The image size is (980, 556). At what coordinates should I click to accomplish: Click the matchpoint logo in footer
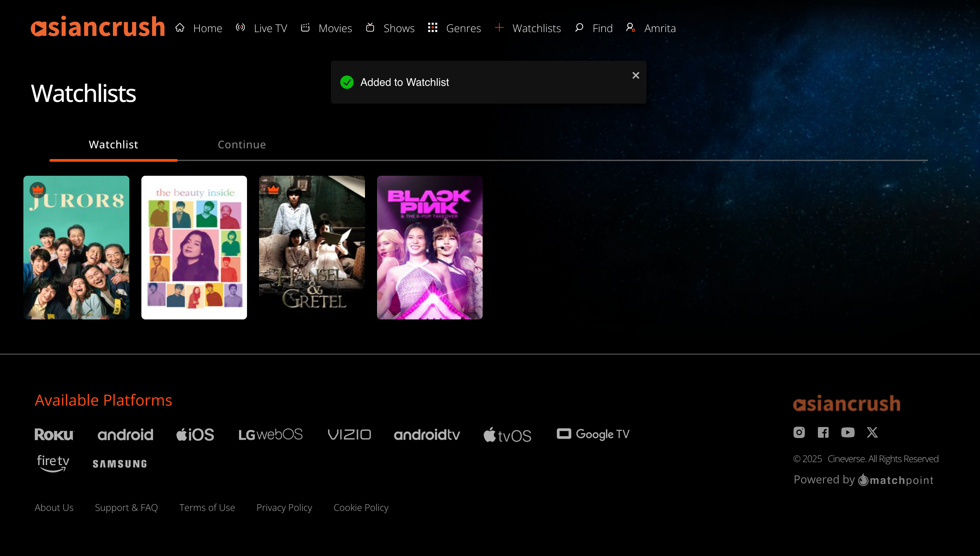point(895,479)
